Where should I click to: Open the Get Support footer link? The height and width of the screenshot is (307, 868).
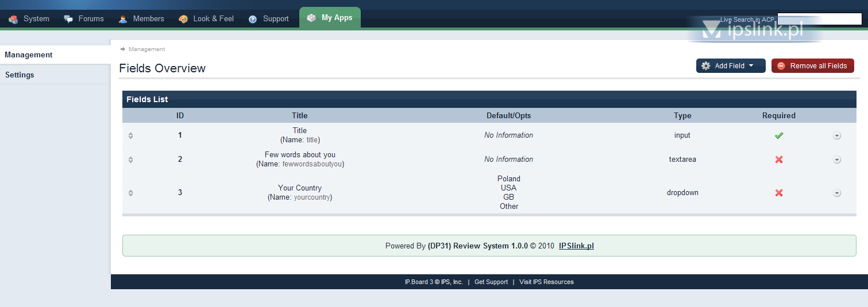coord(491,282)
